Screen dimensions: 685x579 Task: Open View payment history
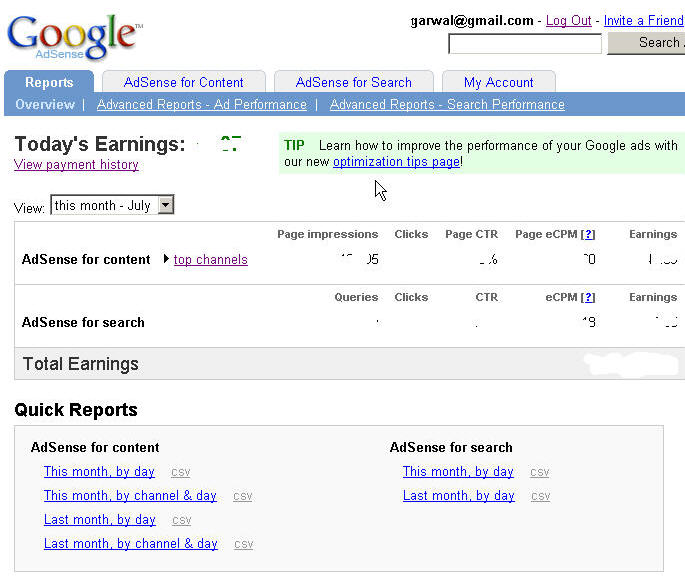tap(76, 165)
